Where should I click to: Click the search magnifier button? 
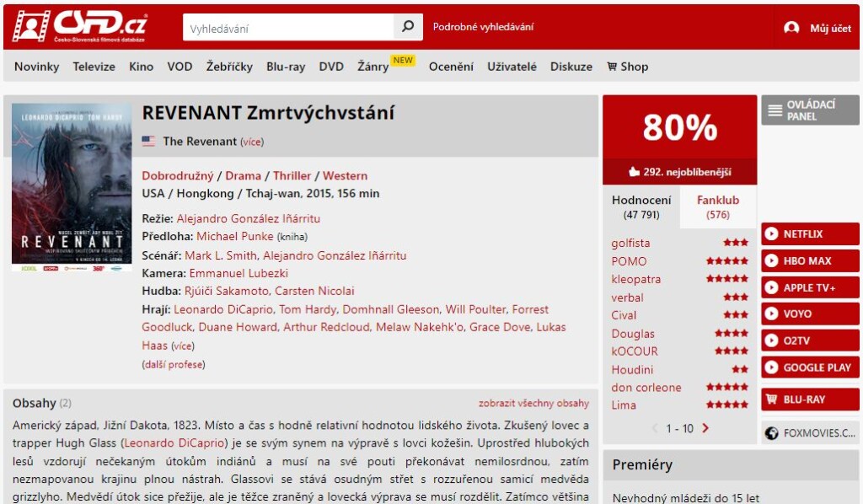tap(408, 27)
